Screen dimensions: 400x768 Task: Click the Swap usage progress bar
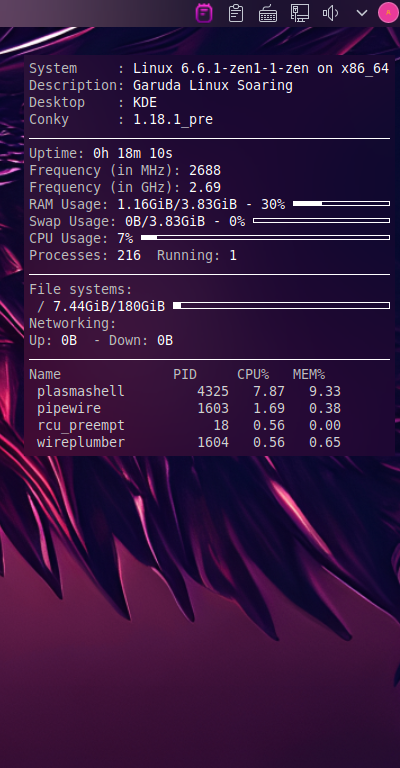(321, 220)
